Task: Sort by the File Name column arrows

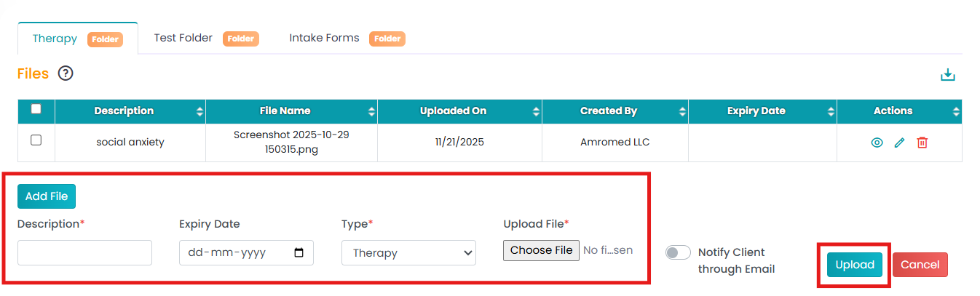Action: (371, 111)
